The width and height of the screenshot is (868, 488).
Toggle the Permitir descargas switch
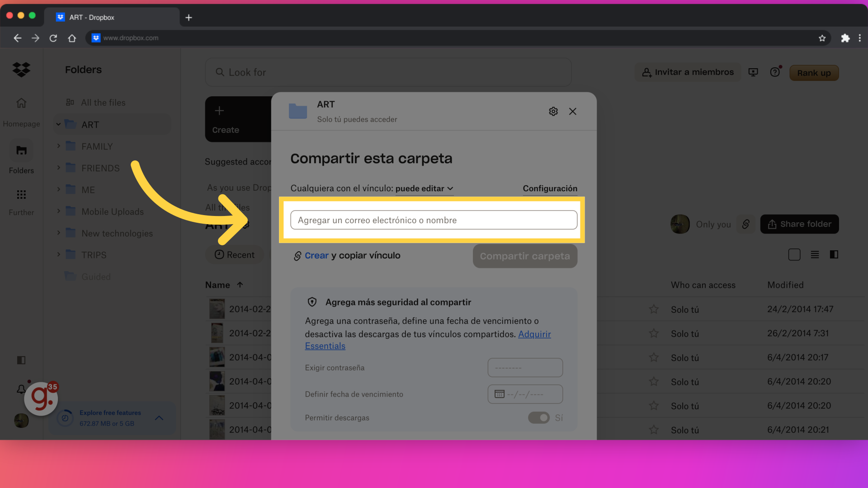pyautogui.click(x=539, y=418)
